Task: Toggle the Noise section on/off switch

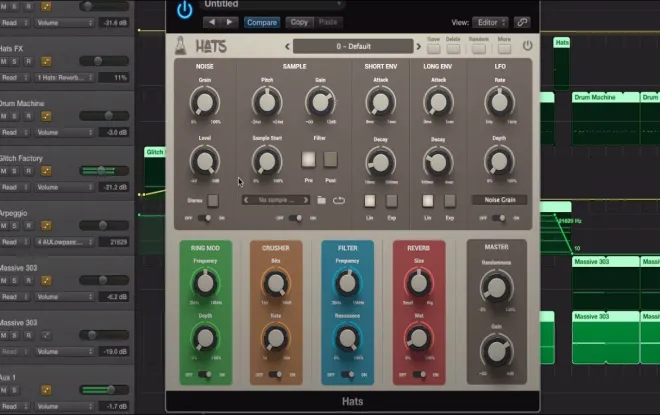Action: pos(205,218)
